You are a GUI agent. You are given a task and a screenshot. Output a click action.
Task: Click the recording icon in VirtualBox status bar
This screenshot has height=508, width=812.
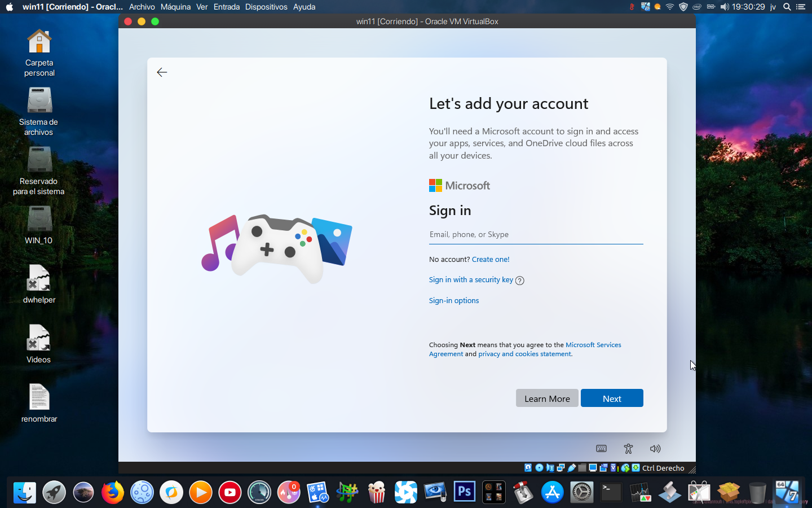(603, 468)
